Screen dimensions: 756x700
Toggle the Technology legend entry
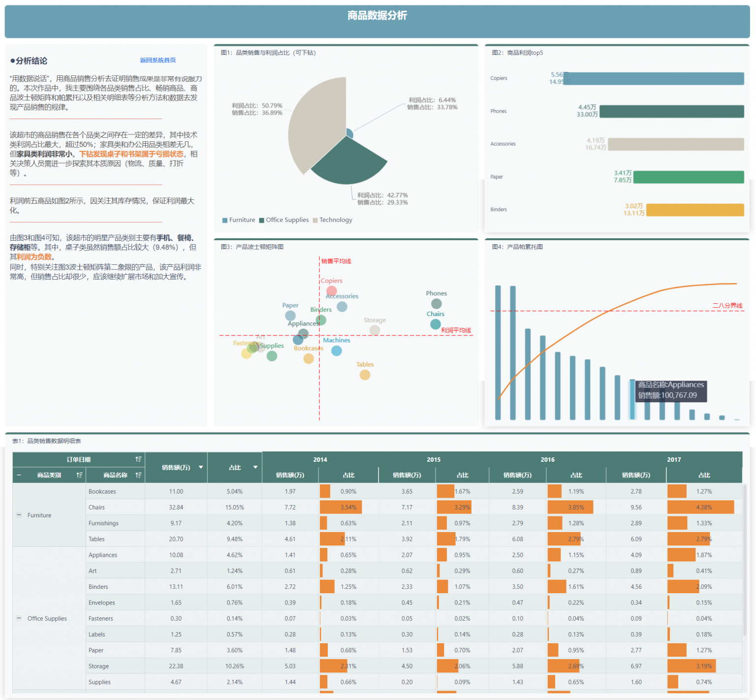click(x=333, y=220)
